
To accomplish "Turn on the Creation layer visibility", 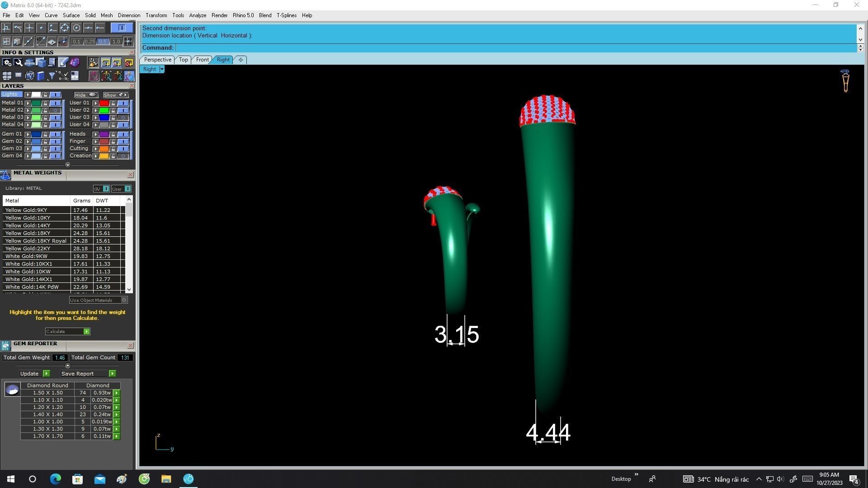I will click(123, 156).
